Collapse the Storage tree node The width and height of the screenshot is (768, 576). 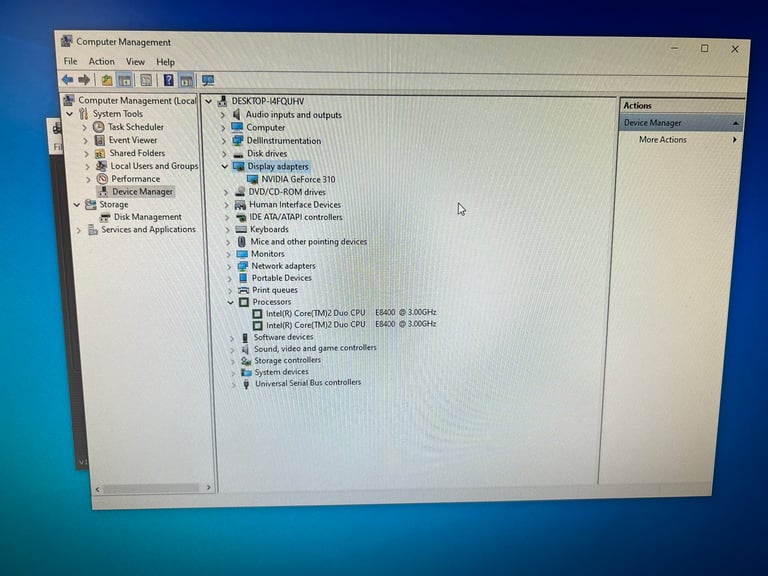coord(76,205)
